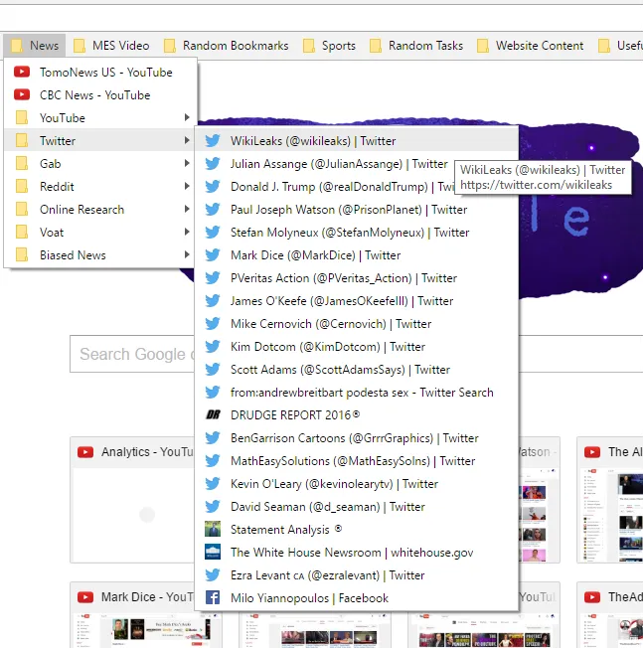This screenshot has height=648, width=644.
Task: Expand the Voat subfolder arrow
Action: (x=187, y=232)
